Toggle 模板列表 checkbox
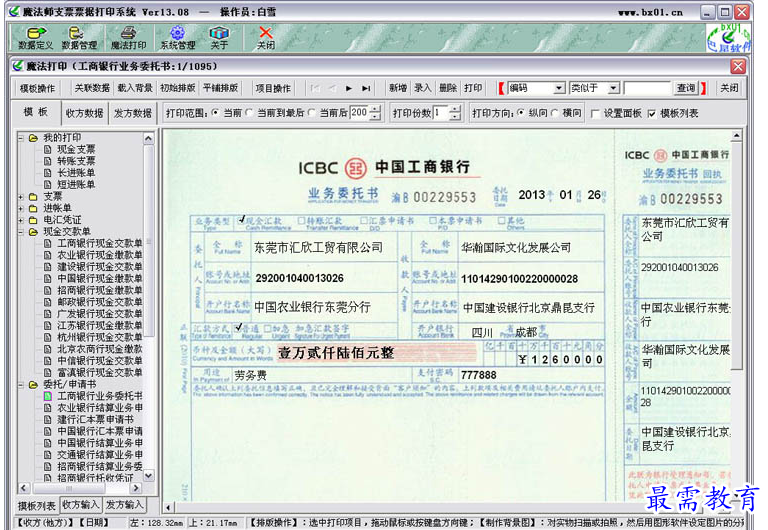This screenshot has width=768, height=530. click(x=651, y=114)
